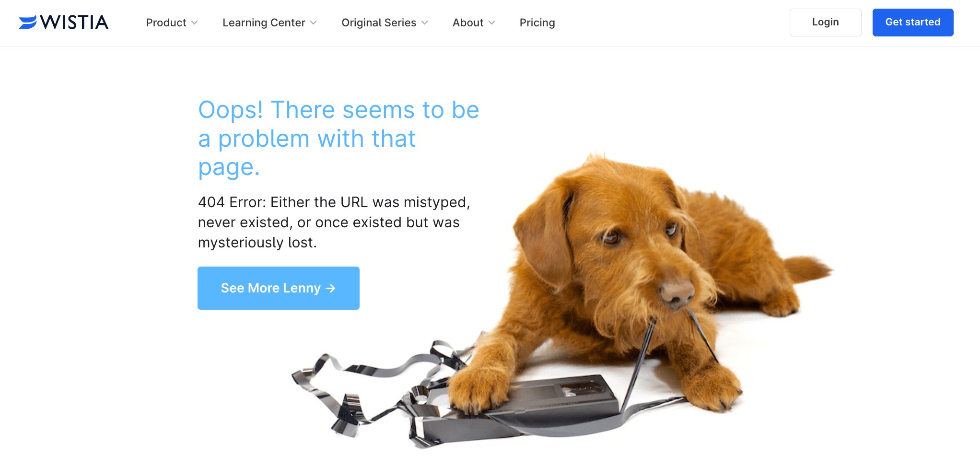Image resolution: width=980 pixels, height=467 pixels.
Task: Open the Original Series menu
Action: pos(385,23)
